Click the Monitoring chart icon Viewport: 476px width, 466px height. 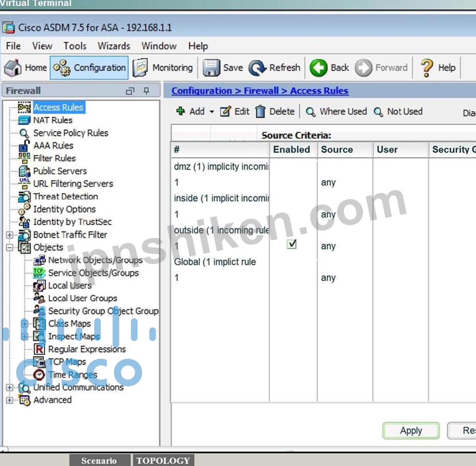(x=140, y=68)
